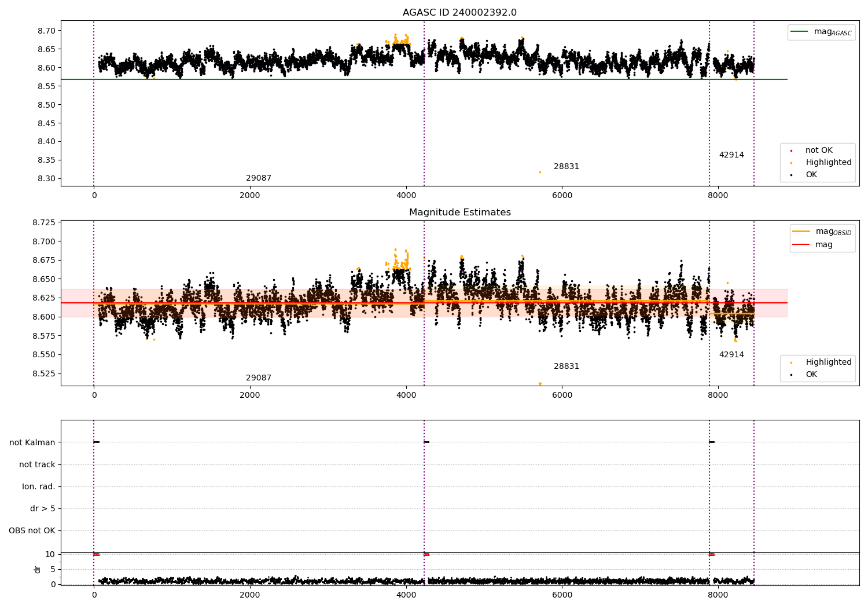
Task: Click the "Ion. rad." row label
Action: (x=39, y=487)
